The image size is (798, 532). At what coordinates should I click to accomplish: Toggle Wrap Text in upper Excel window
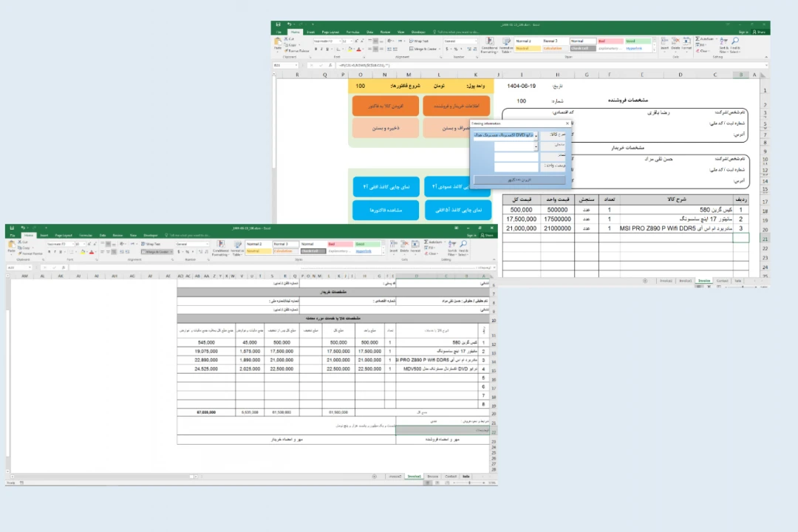[420, 41]
